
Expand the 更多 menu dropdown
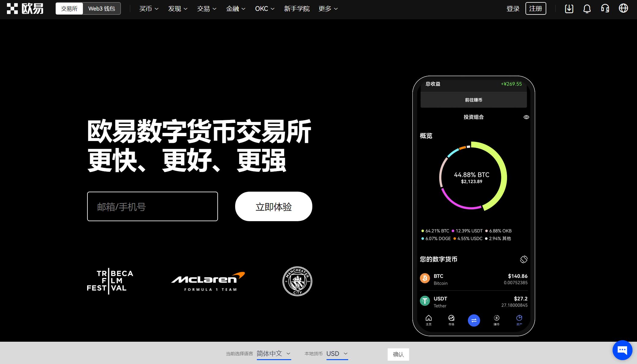[328, 9]
